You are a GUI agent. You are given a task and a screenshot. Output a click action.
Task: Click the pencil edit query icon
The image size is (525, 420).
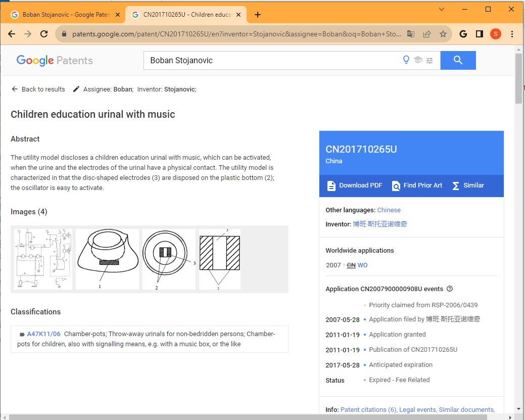click(76, 89)
